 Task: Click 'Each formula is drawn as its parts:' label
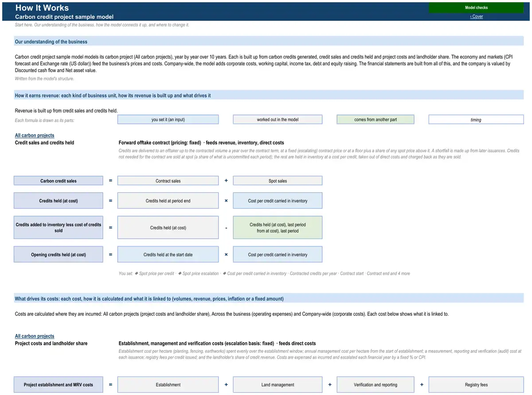coord(44,120)
